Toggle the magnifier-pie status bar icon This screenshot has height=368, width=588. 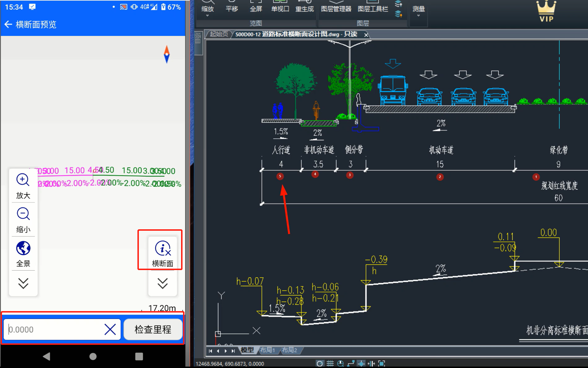340,363
